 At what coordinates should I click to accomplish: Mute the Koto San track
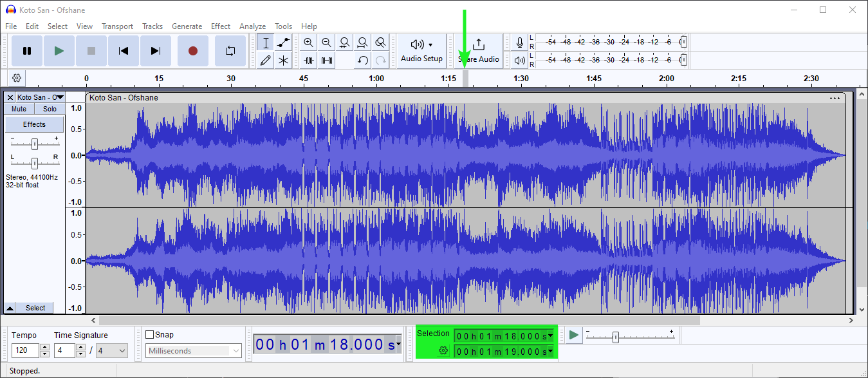point(19,109)
